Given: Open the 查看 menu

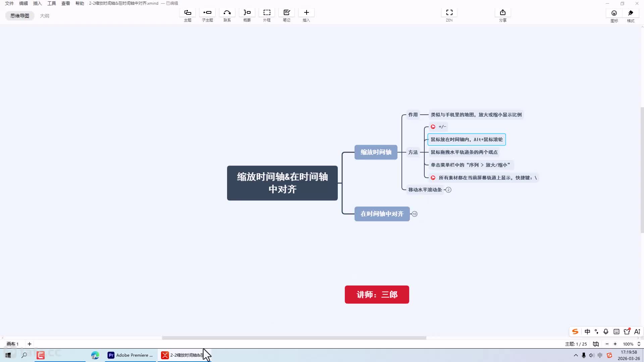Looking at the screenshot, I should pyautogui.click(x=65, y=3).
